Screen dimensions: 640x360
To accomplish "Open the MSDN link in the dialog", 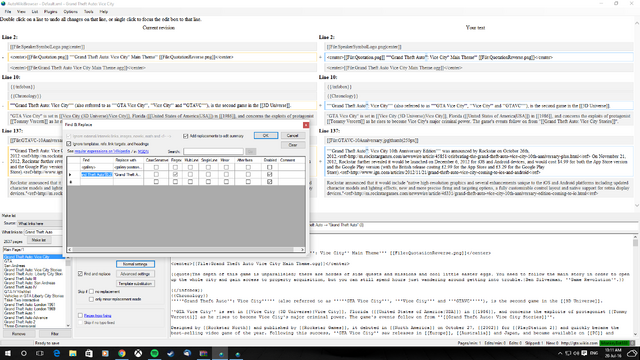I will pyautogui.click(x=143, y=151).
